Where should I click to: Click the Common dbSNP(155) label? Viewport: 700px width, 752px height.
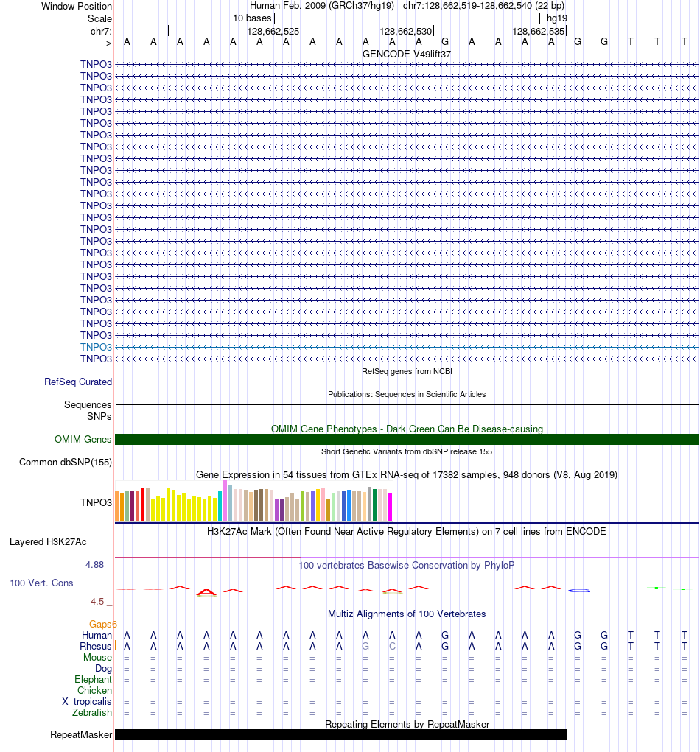coord(66,463)
